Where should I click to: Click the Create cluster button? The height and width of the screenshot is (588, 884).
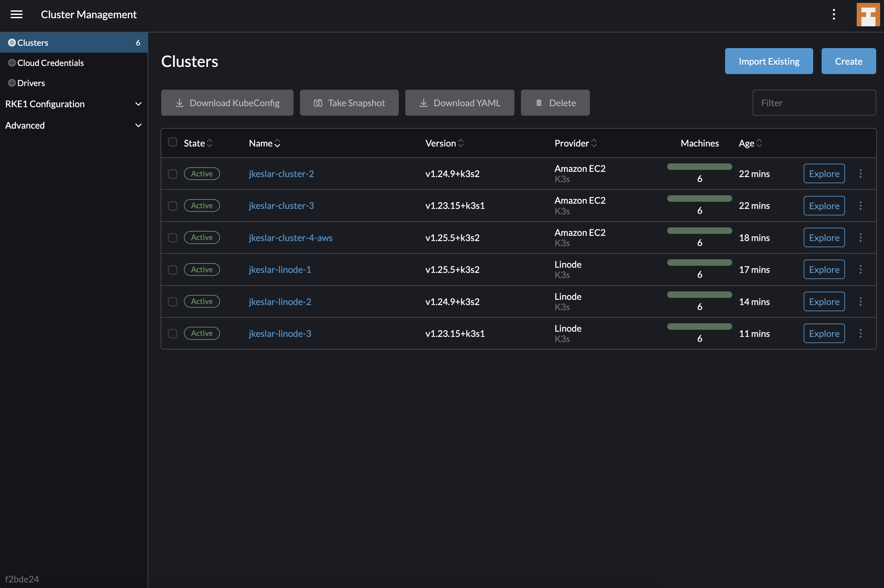point(848,61)
